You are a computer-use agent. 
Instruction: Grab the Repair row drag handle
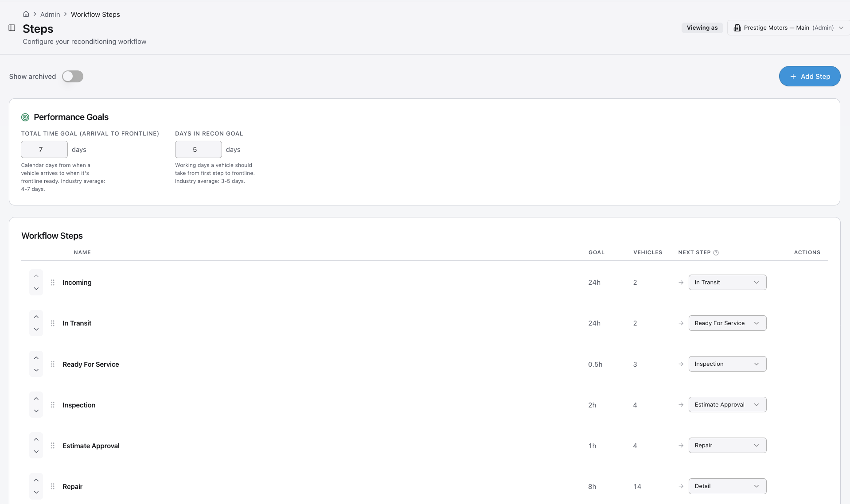pyautogui.click(x=53, y=486)
